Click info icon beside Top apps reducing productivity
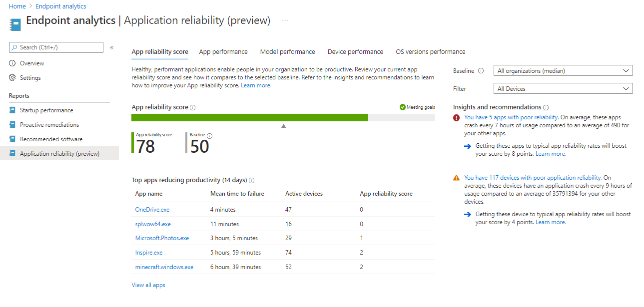The image size is (644, 307). pyautogui.click(x=252, y=180)
